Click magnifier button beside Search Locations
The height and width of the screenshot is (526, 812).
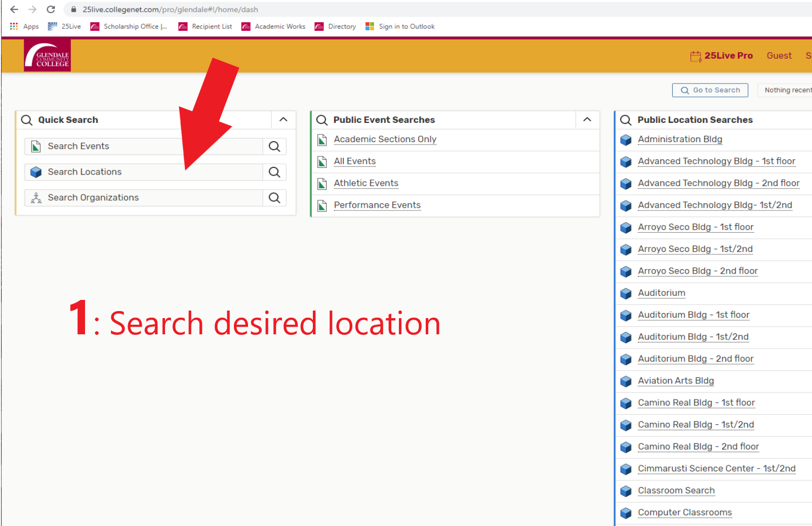pos(274,172)
